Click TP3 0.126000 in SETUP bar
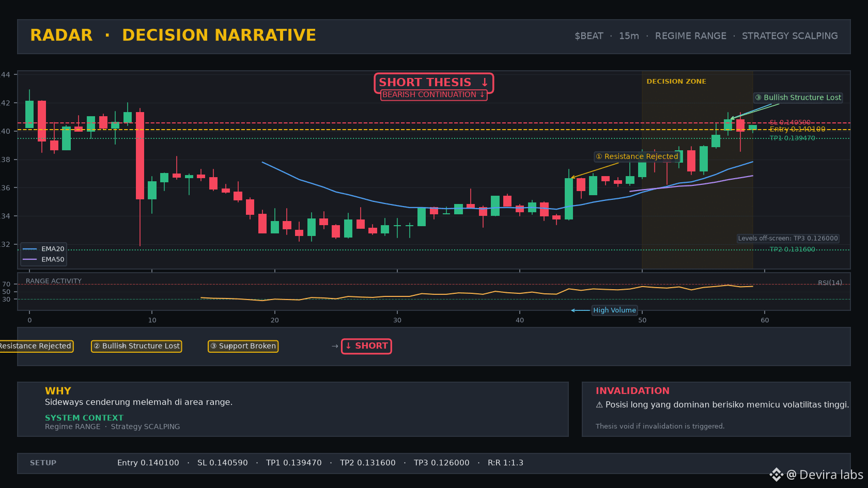868x488 pixels. (x=442, y=463)
